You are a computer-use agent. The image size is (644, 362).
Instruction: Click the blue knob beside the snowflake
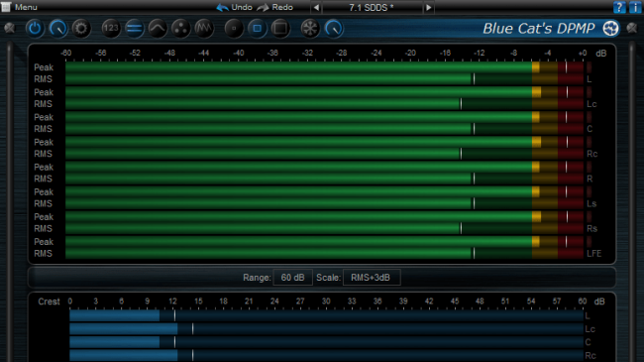[334, 29]
